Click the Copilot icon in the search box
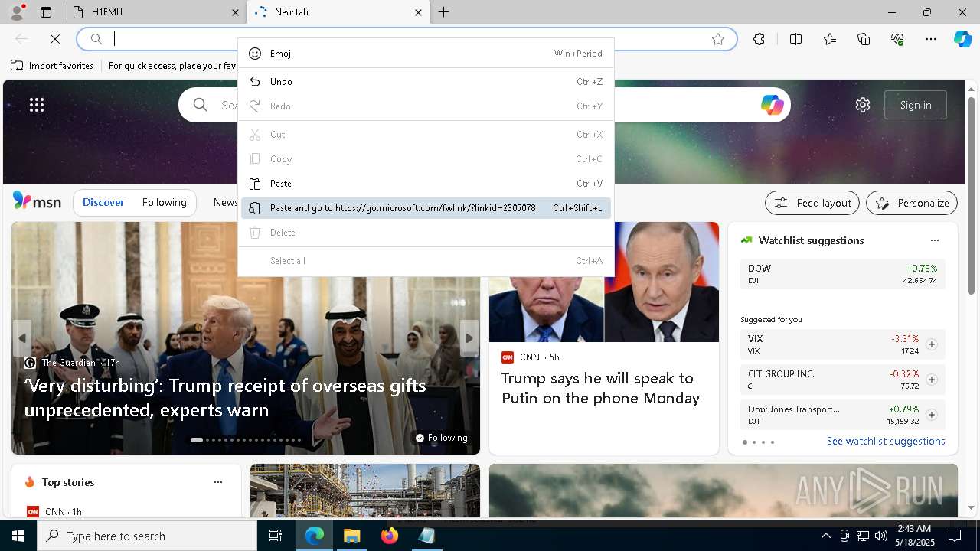 [772, 105]
